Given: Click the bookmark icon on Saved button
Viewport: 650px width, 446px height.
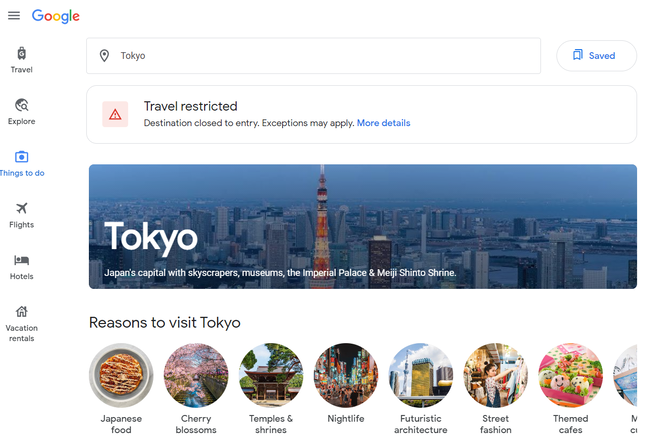Looking at the screenshot, I should coord(577,55).
